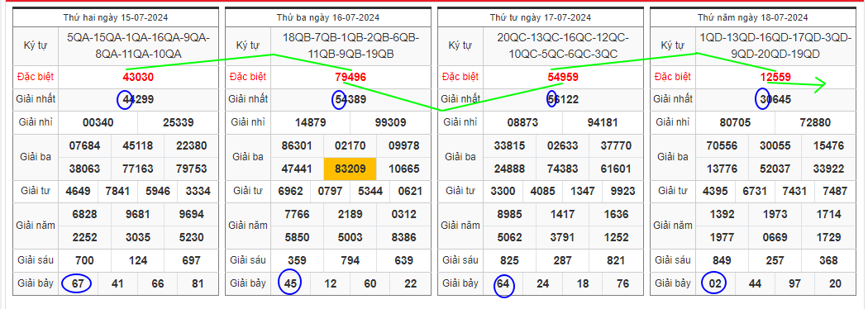The image size is (868, 309).
Task: Click the circled number 67 in Giải bảy
Action: coord(78,283)
